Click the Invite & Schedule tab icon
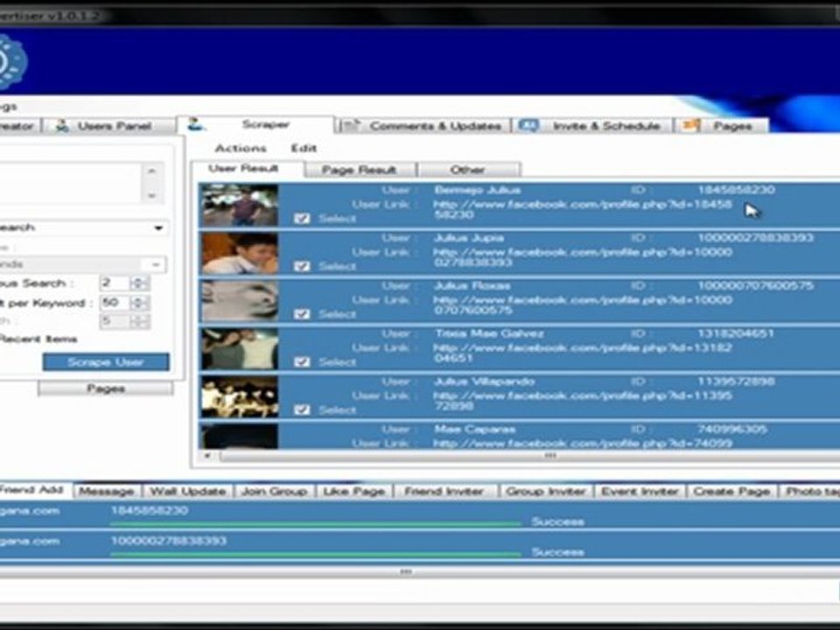Screen dimensions: 840x630 click(528, 126)
